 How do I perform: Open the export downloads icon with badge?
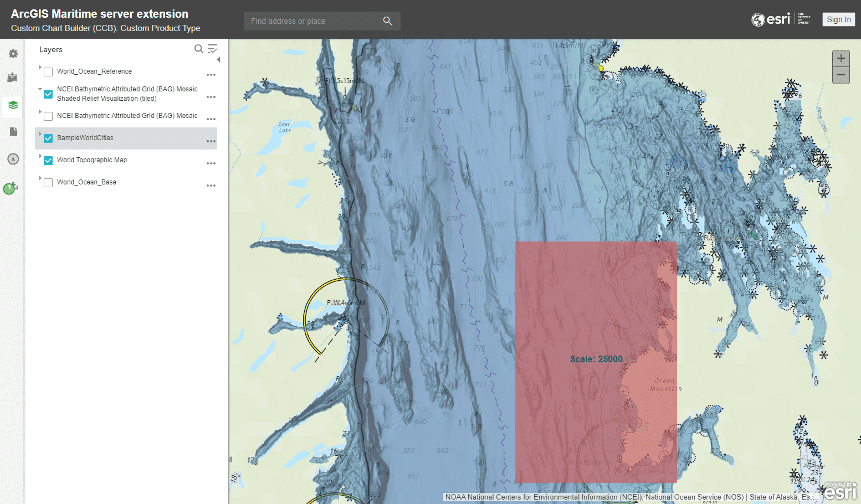11,188
